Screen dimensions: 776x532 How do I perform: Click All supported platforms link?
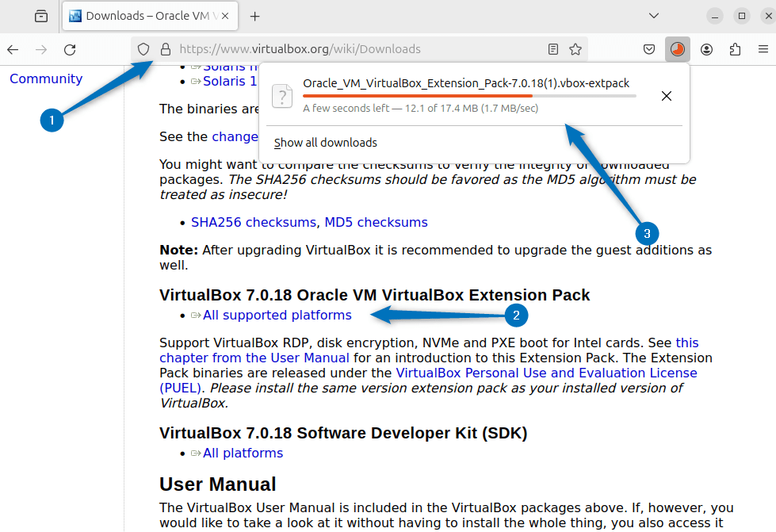[x=277, y=315]
